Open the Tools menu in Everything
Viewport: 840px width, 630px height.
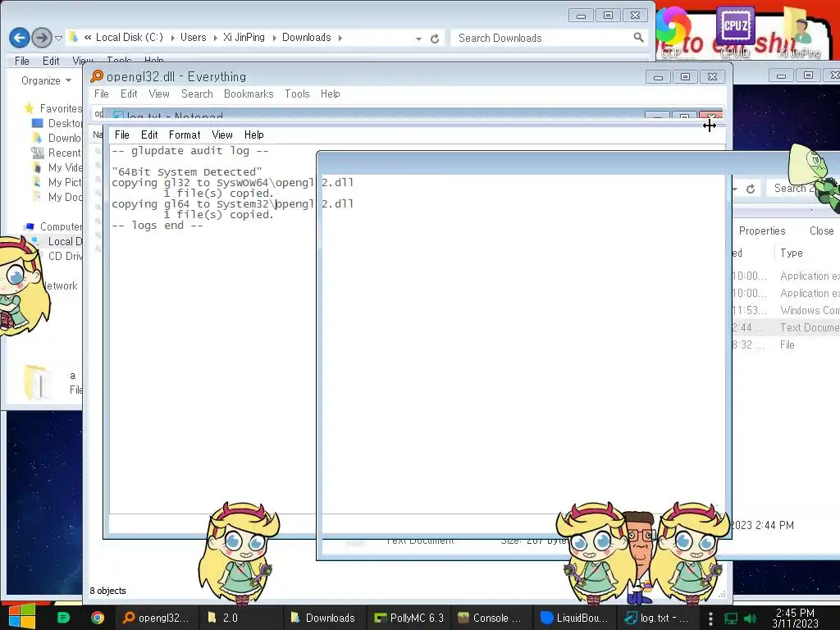297,94
